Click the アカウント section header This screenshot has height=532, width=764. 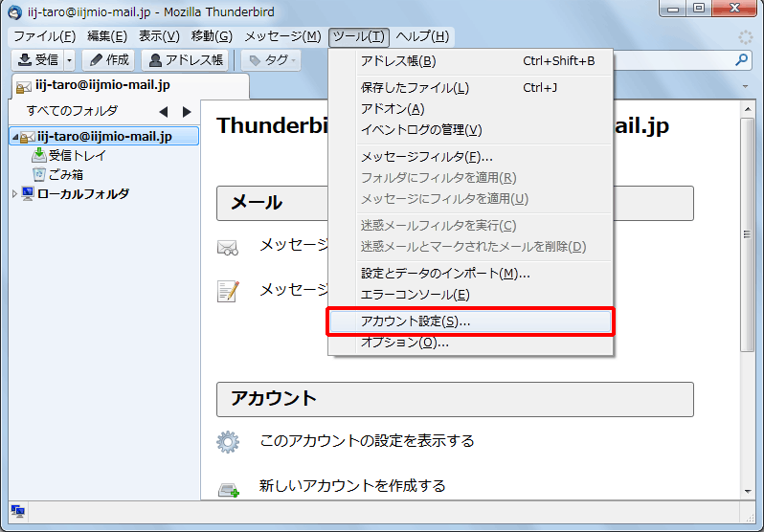(455, 399)
